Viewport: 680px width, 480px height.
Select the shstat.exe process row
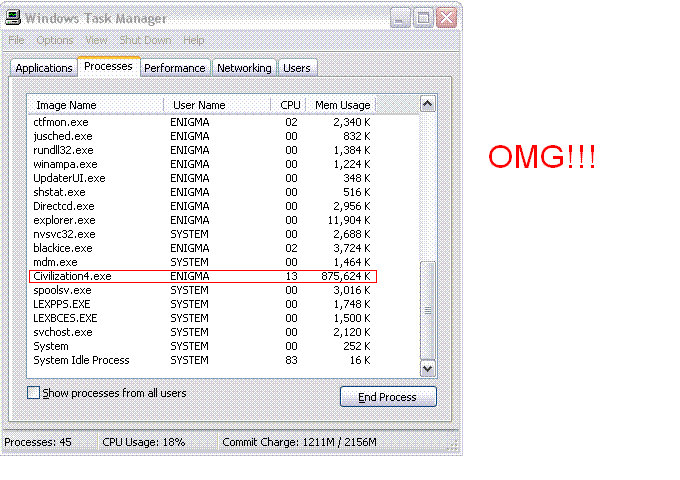point(202,192)
